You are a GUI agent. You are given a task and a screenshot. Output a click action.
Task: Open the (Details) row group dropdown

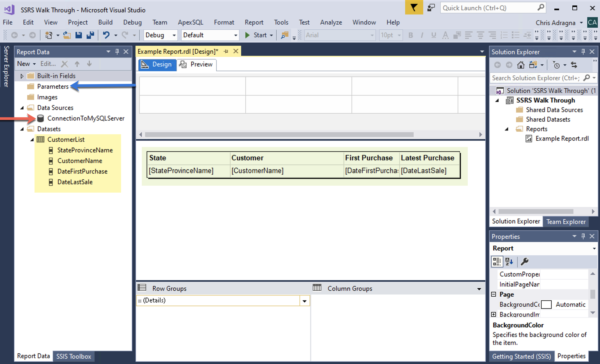tap(305, 301)
